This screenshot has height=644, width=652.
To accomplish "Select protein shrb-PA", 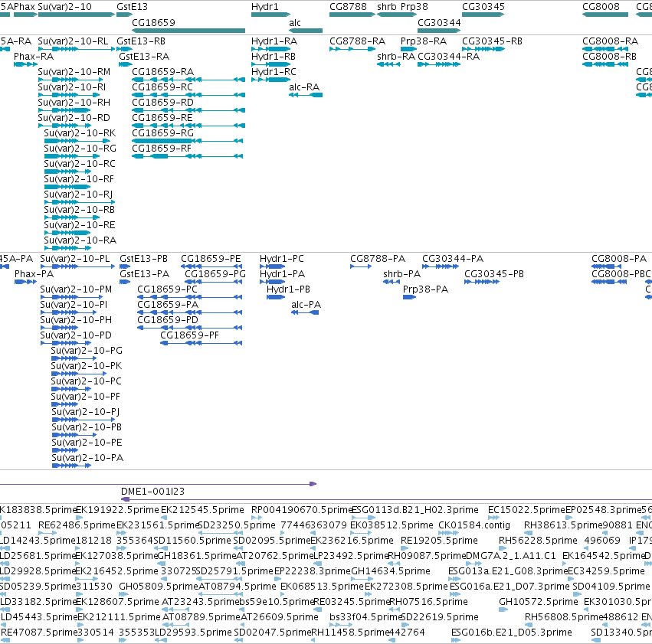I will click(392, 282).
